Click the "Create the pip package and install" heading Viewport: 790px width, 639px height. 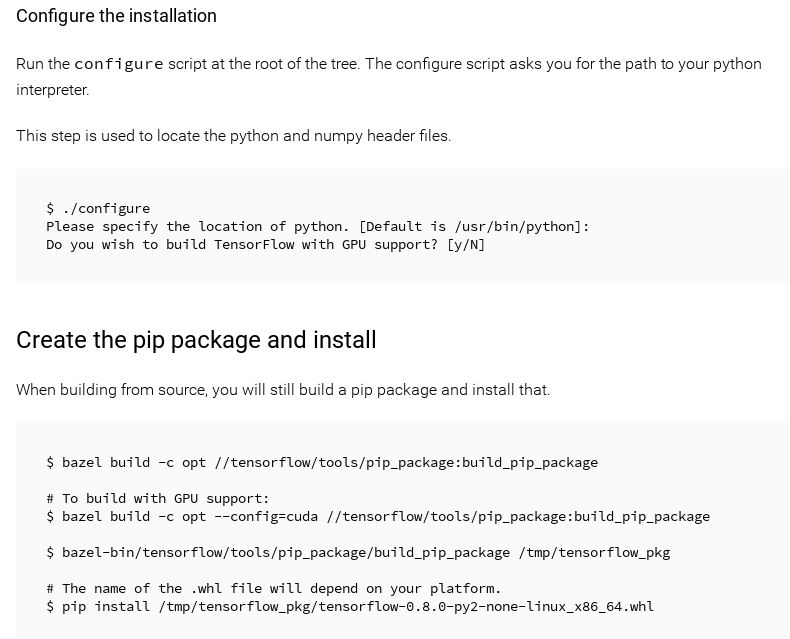point(196,340)
